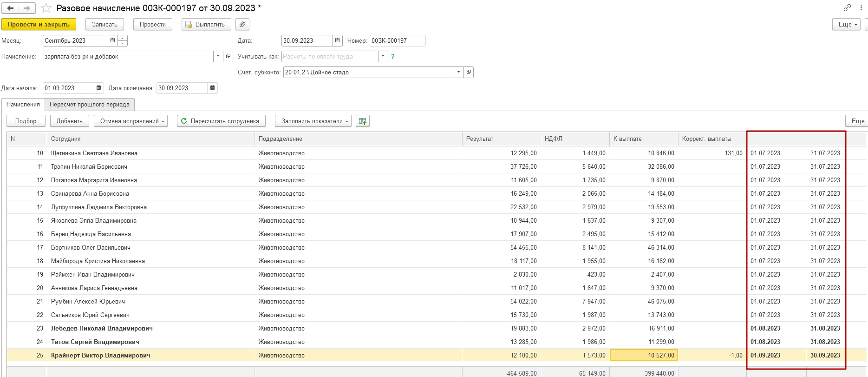Click the help question mark icon
The height and width of the screenshot is (377, 868).
click(x=393, y=56)
